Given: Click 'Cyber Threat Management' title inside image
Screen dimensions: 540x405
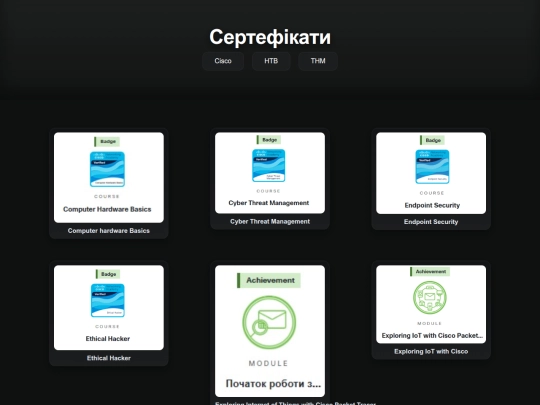Looking at the screenshot, I should point(269,203).
